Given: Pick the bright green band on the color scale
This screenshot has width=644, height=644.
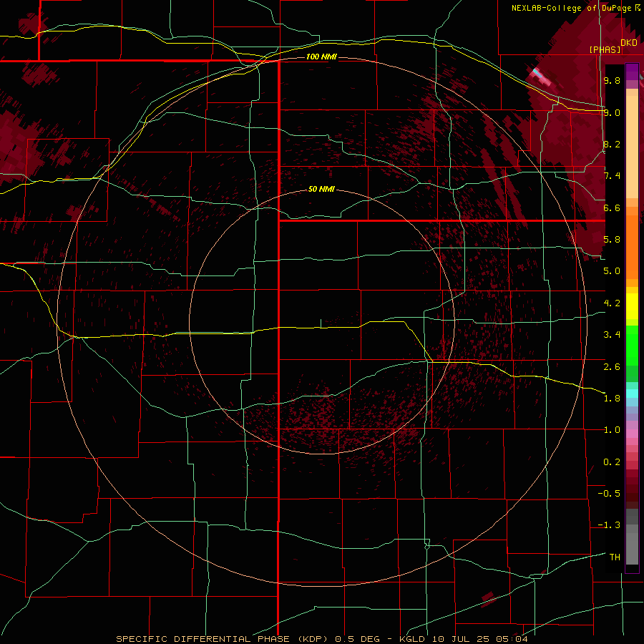Looking at the screenshot, I should pos(632,346).
